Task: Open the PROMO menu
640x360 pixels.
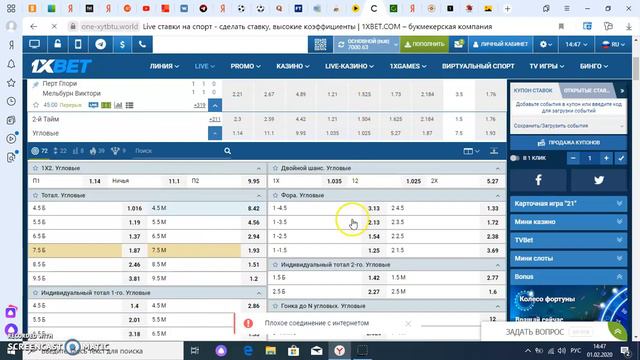Action: click(245, 66)
